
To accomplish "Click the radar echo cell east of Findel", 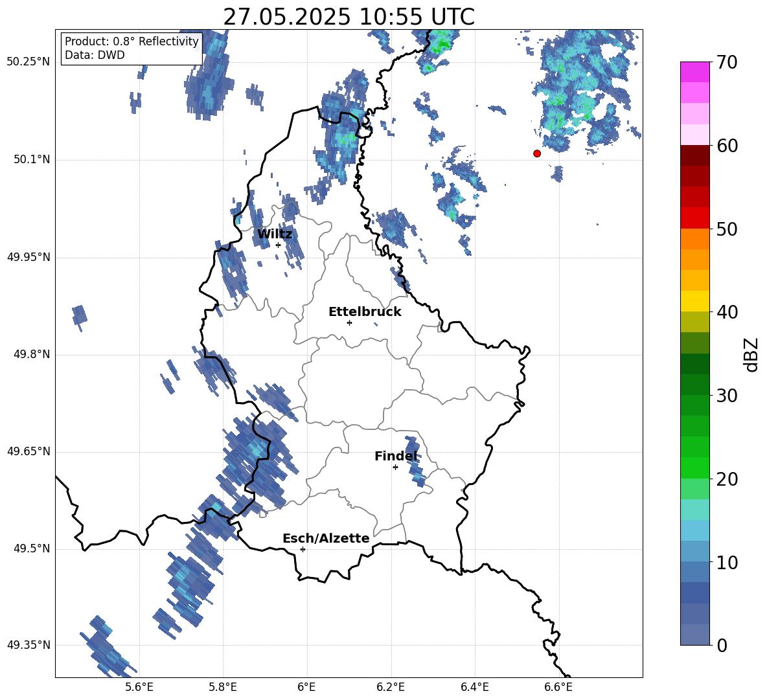I will pos(415,462).
